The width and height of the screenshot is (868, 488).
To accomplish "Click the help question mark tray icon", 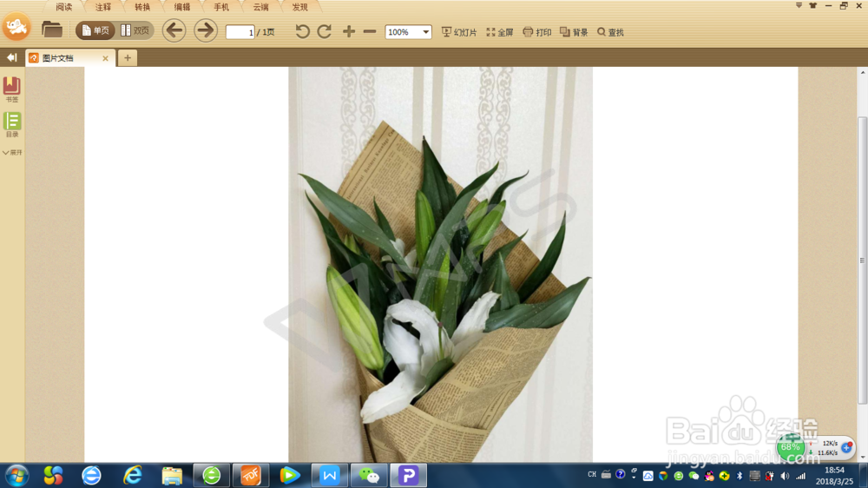I will (x=620, y=475).
